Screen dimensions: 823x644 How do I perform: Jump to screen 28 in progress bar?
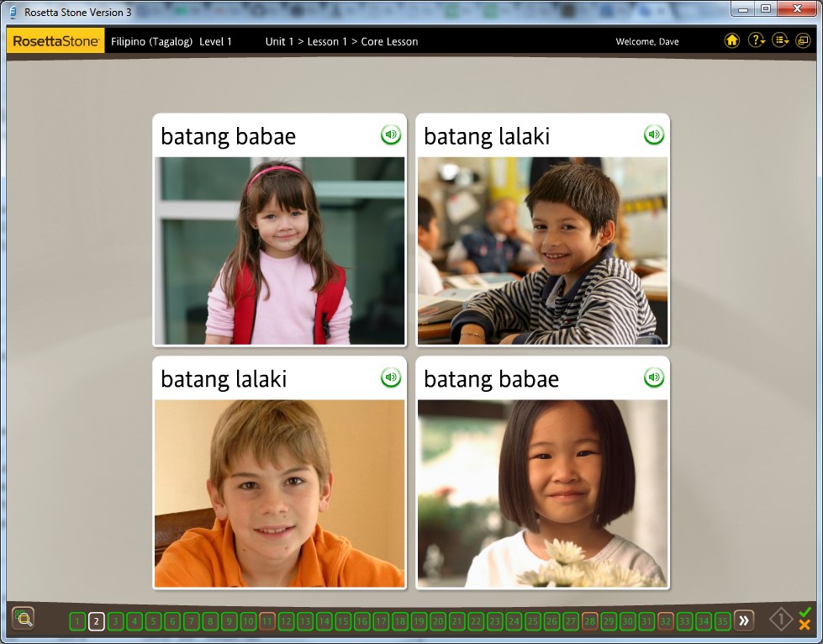click(590, 621)
